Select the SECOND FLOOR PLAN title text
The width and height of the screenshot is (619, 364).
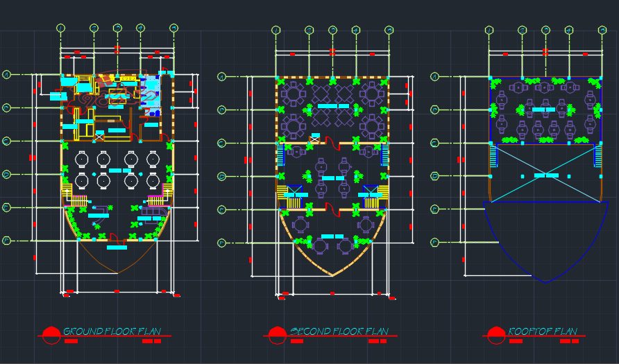(x=339, y=331)
